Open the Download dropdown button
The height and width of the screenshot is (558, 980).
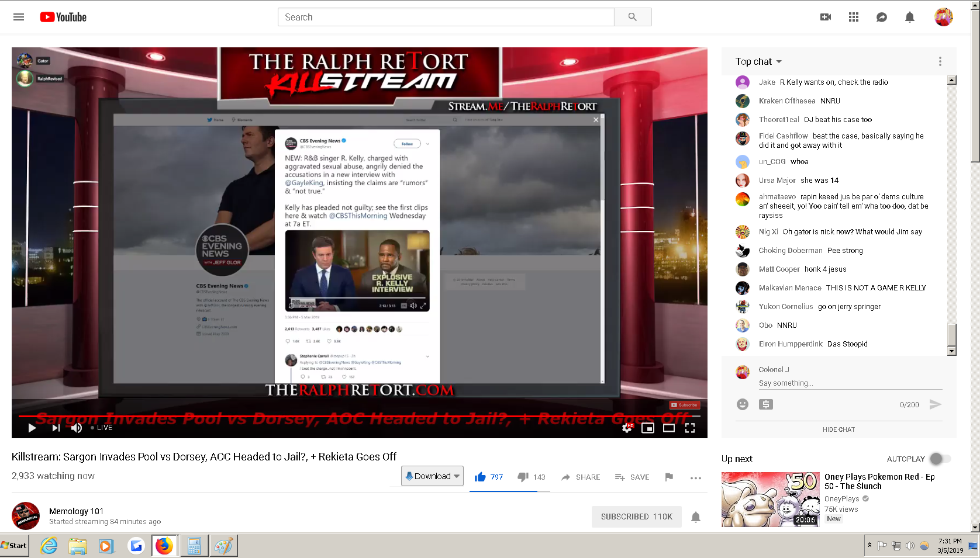coord(433,476)
